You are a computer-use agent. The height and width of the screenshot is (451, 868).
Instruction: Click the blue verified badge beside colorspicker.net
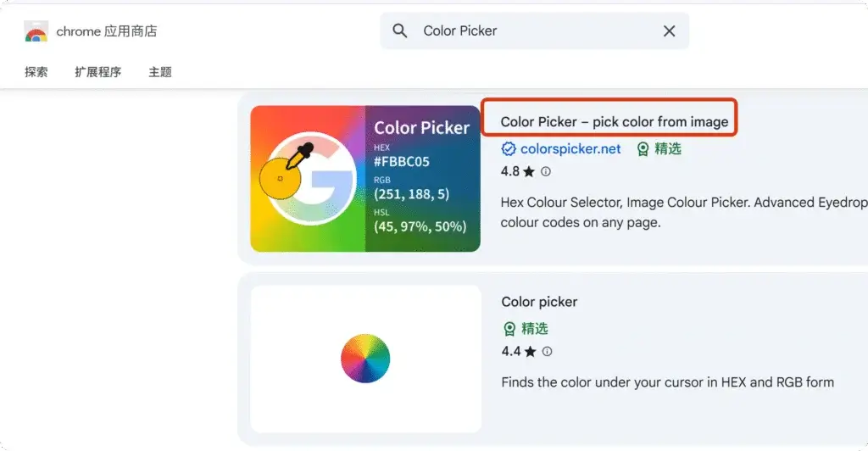pyautogui.click(x=509, y=149)
